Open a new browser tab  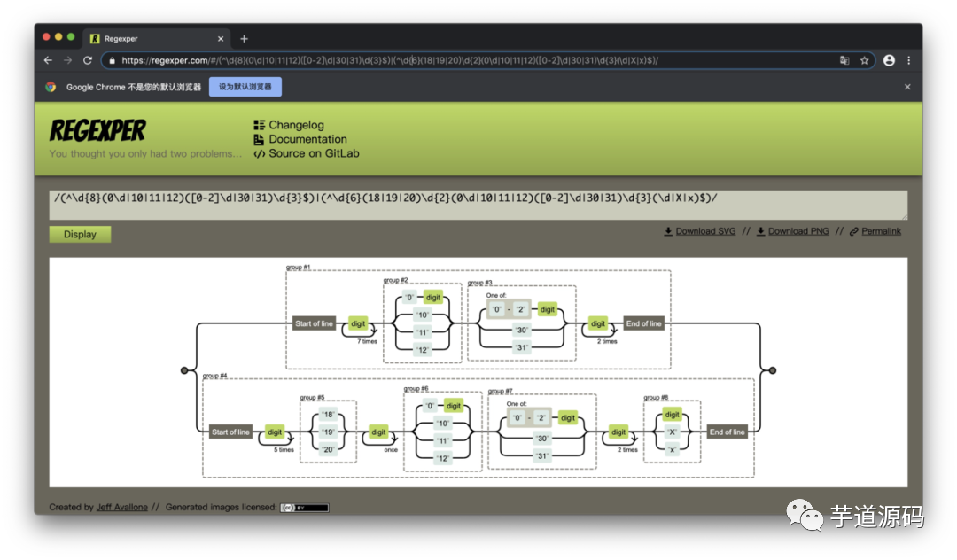[245, 39]
